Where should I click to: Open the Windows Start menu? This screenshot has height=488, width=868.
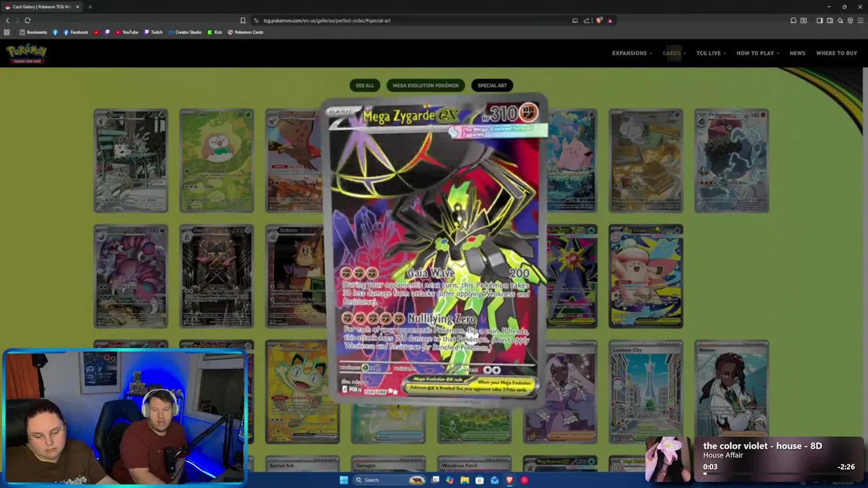pos(344,480)
